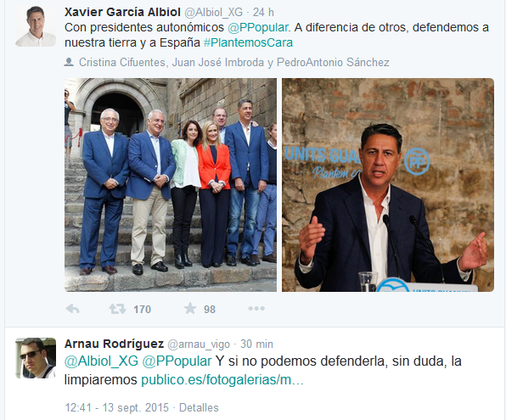Image resolution: width=506 pixels, height=420 pixels.
Task: Click the @PPopular mention in the reply
Action: (177, 361)
